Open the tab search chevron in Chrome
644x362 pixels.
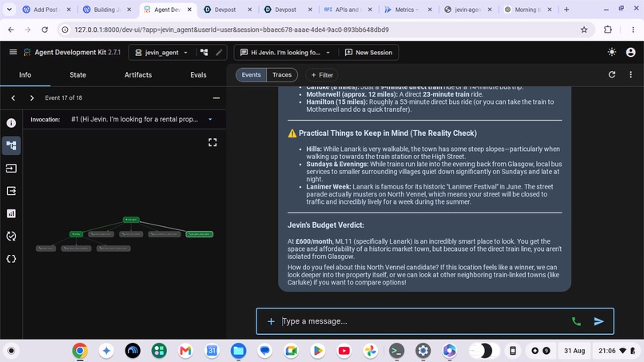coord(9,9)
